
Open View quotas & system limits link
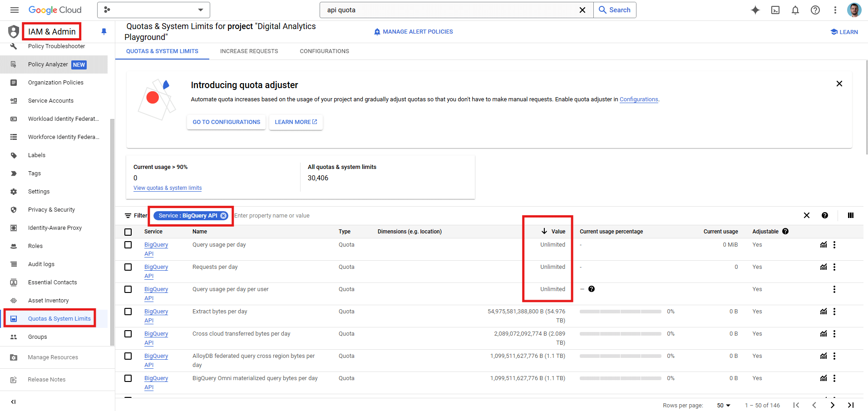(168, 188)
